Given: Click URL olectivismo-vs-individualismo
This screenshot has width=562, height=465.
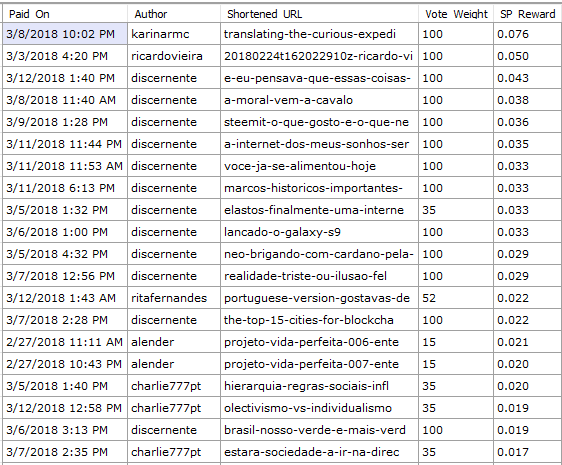Looking at the screenshot, I should [x=319, y=408].
